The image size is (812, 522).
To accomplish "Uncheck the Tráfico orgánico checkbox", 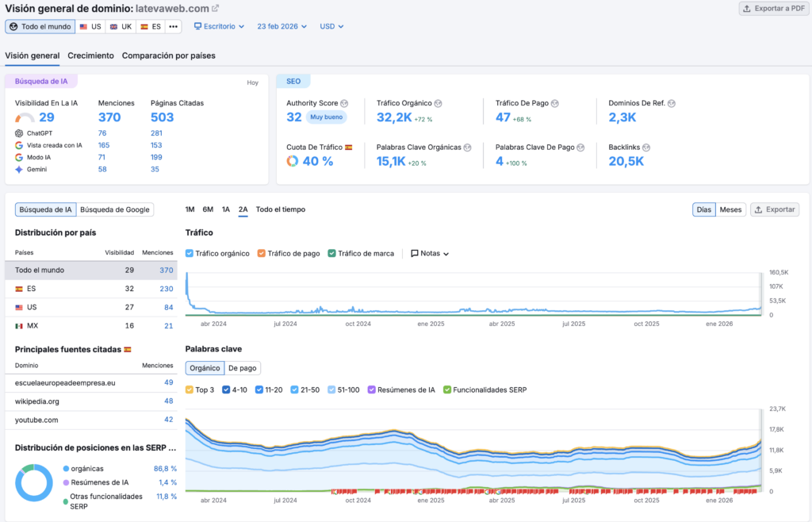I will [x=190, y=253].
